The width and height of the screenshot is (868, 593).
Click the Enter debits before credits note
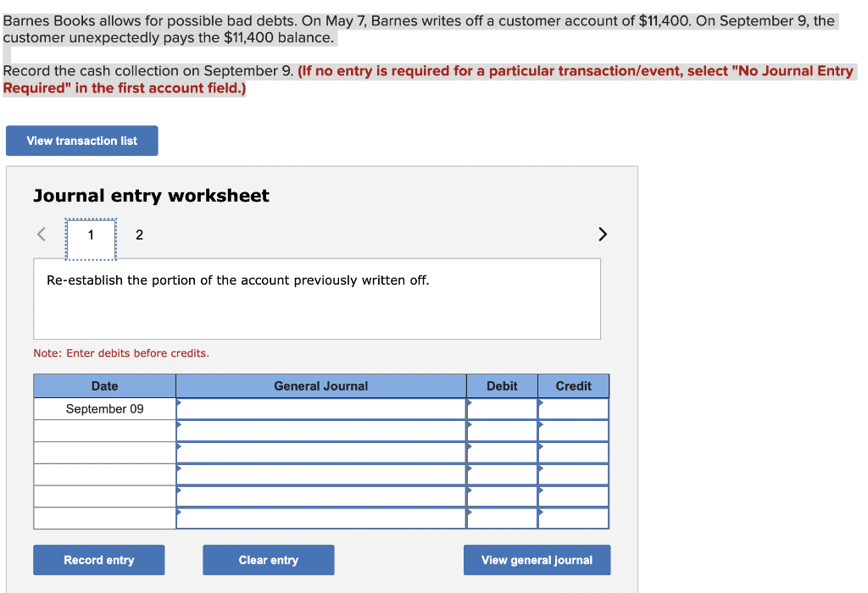point(121,353)
